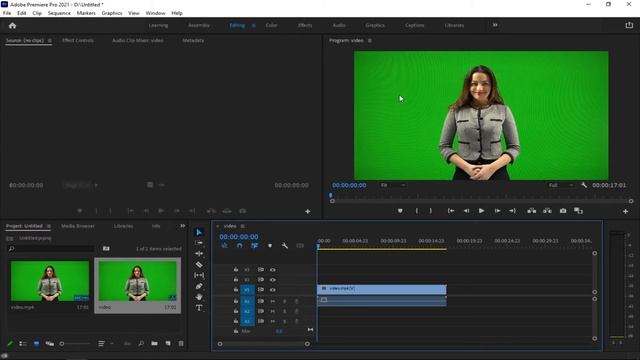Click Mark Out in Program monitor
640x360 pixels.
pyautogui.click(x=431, y=211)
